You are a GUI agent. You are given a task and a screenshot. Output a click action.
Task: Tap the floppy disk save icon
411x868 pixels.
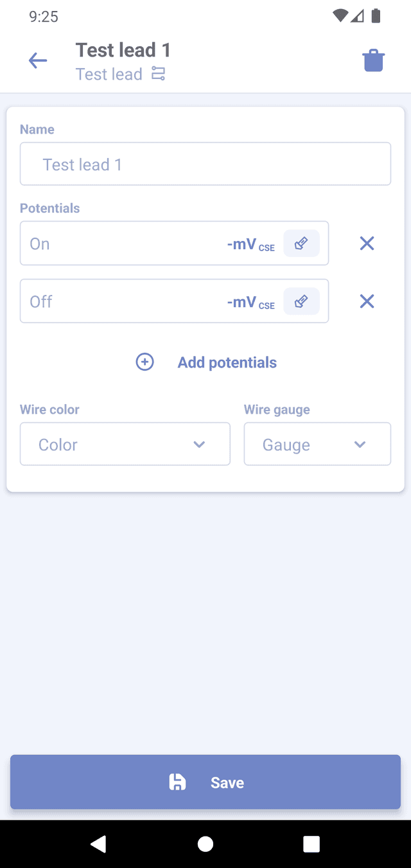pos(177,782)
